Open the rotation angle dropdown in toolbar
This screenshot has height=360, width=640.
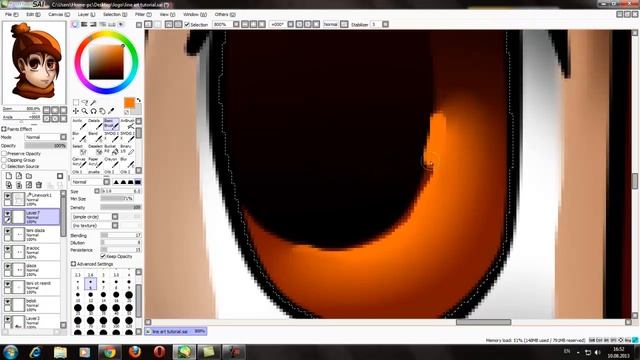pos(291,24)
